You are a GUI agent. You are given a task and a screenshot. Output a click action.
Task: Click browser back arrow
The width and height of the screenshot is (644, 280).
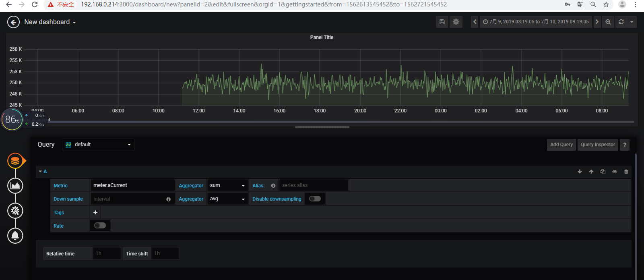9,4
